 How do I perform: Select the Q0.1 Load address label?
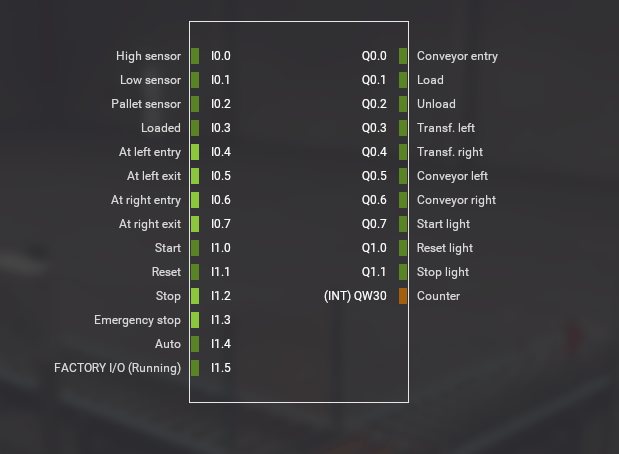(374, 80)
